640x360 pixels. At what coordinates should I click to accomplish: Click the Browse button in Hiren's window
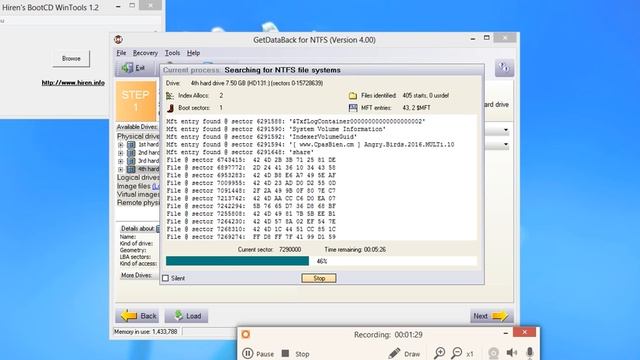(71, 59)
